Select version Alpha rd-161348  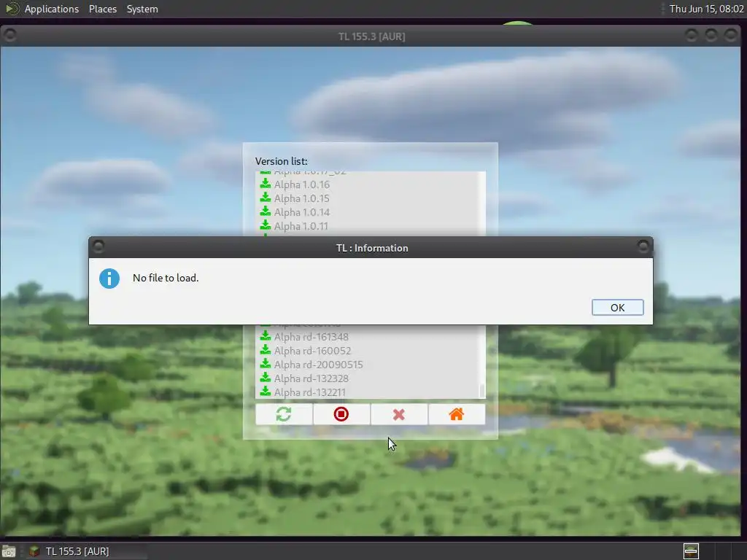tap(311, 337)
